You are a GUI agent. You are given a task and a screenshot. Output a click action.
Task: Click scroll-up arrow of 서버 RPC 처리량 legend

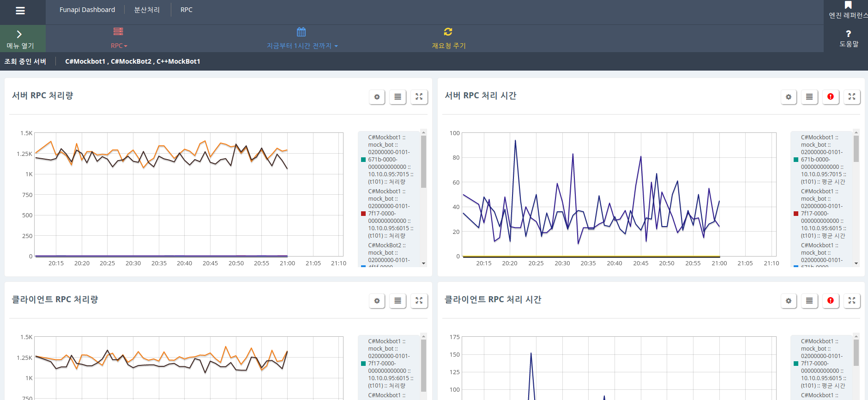point(423,132)
